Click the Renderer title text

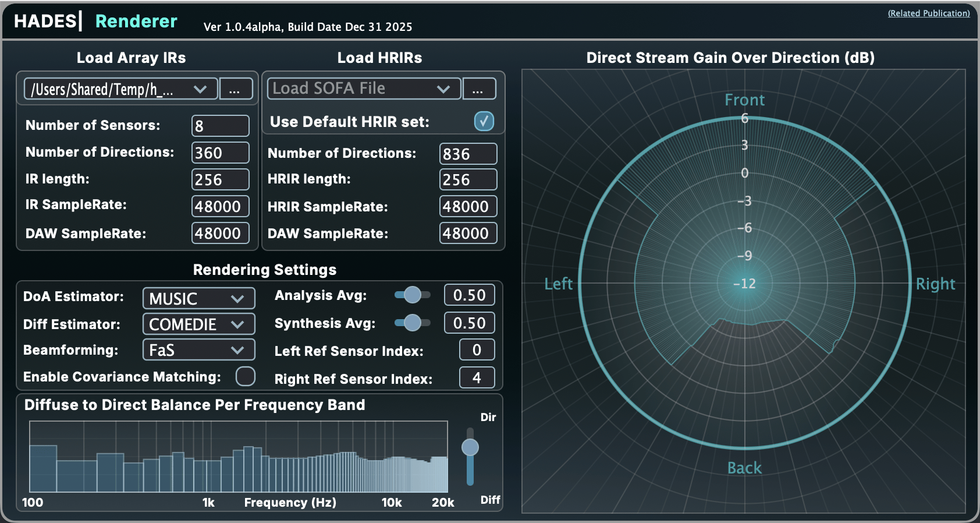136,21
